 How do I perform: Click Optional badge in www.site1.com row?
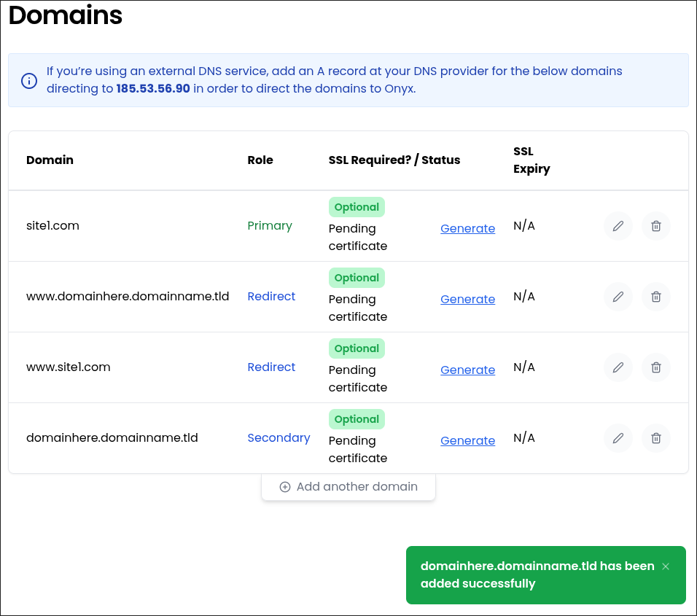click(x=357, y=348)
